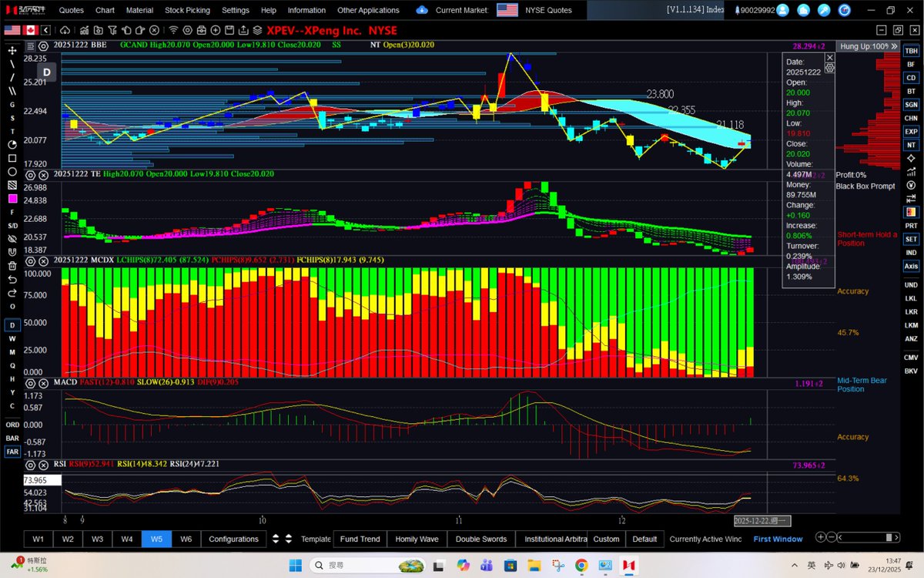
Task: Switch to the W3 window tab
Action: point(97,539)
